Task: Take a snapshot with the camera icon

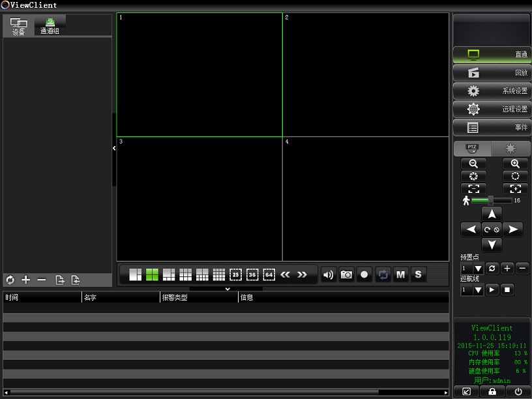Action: [x=346, y=275]
